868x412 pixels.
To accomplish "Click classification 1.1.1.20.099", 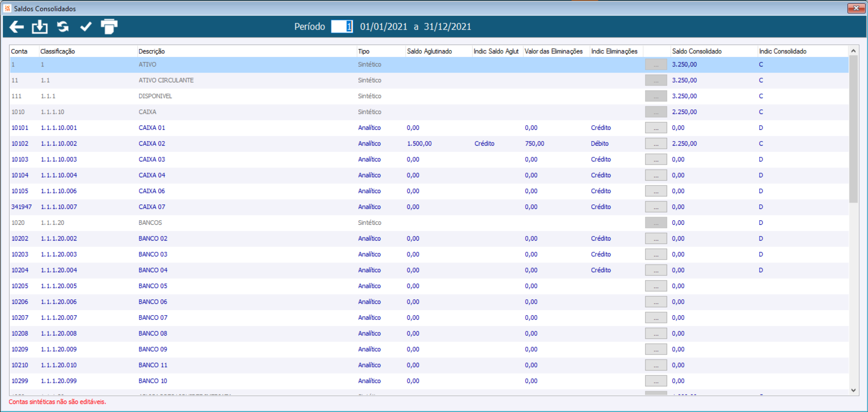I will (59, 381).
